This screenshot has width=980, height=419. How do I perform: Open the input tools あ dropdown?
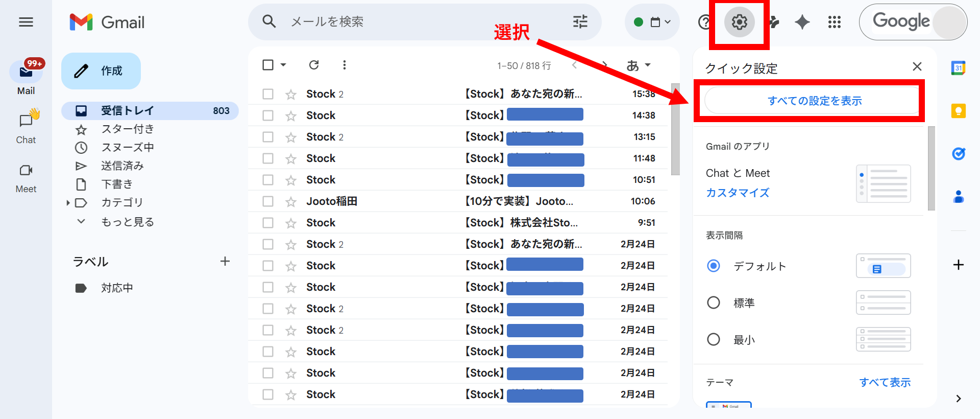639,65
